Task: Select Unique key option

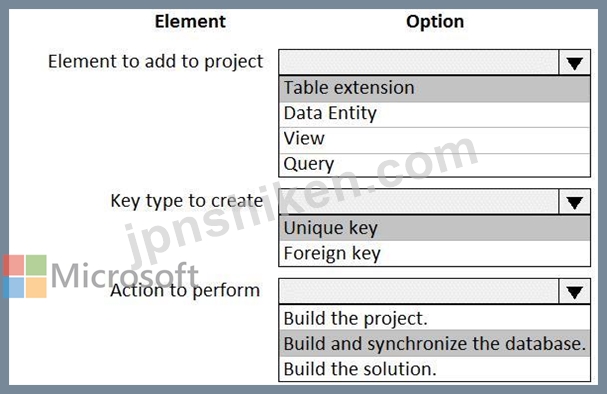Action: pyautogui.click(x=434, y=228)
